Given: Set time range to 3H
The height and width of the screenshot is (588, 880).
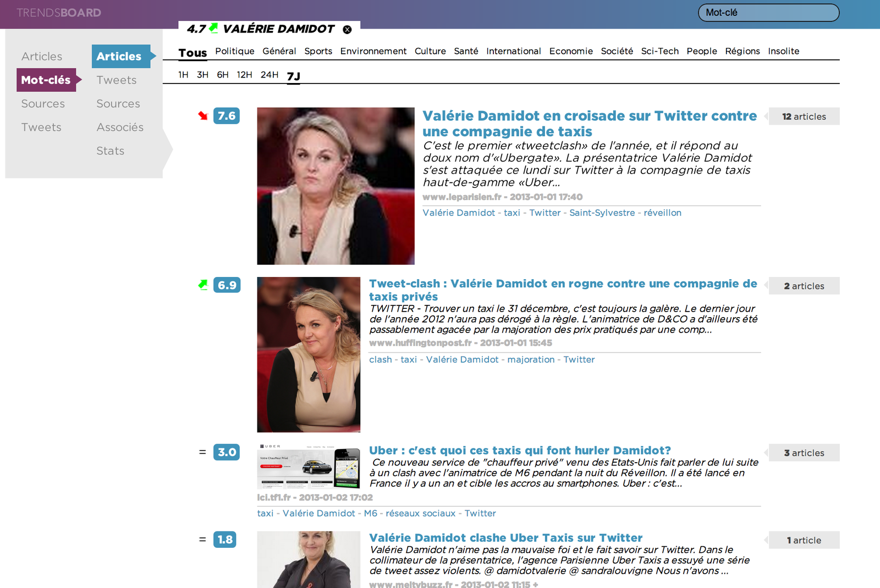Looking at the screenshot, I should point(202,75).
